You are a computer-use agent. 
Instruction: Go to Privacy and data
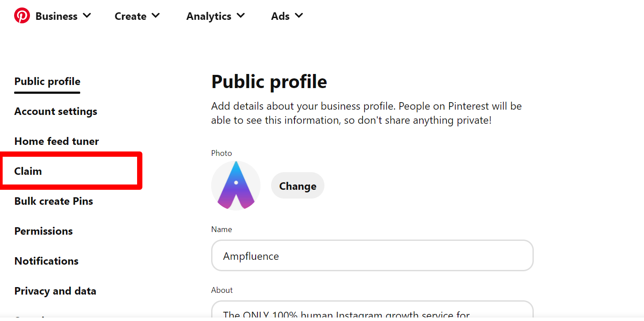55,291
